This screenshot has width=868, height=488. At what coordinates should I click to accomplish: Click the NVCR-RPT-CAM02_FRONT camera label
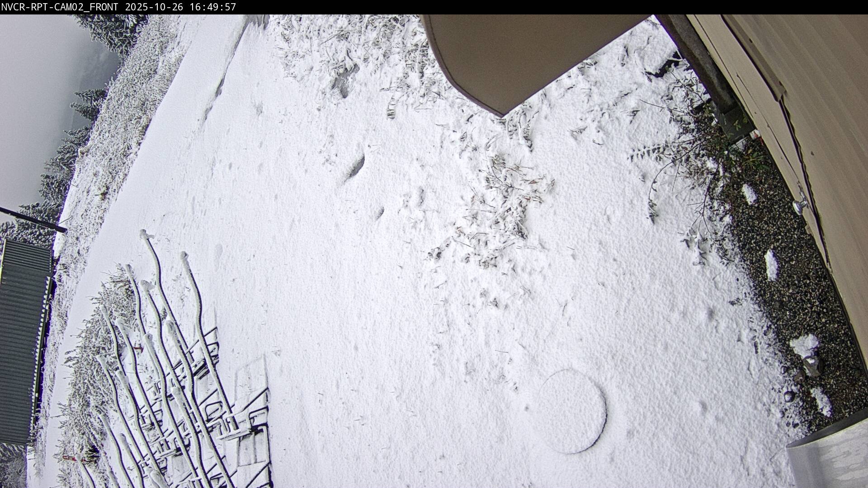59,7
